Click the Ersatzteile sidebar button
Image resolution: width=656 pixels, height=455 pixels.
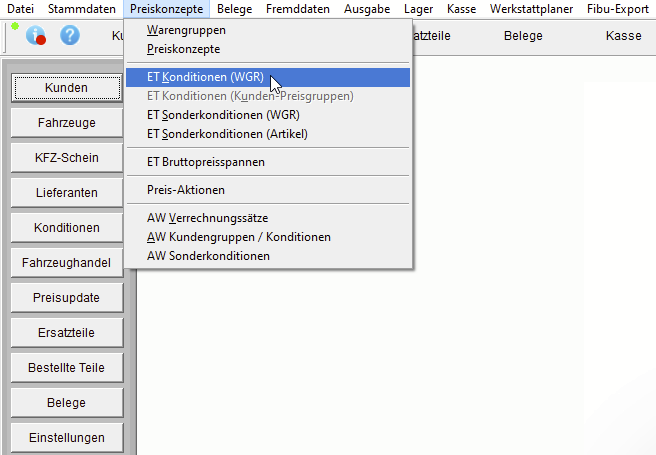67,333
